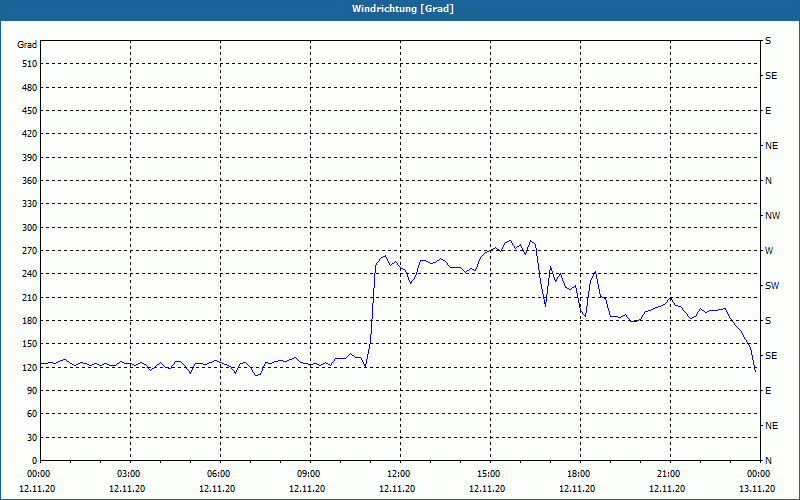Click the 240 degree axis label
800x500 pixels.
point(30,274)
